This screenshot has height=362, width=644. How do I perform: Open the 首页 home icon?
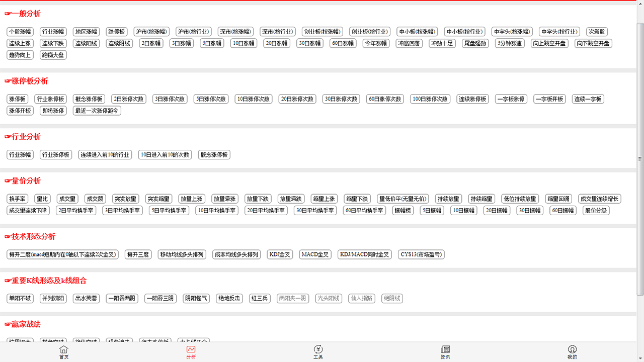[x=63, y=352]
